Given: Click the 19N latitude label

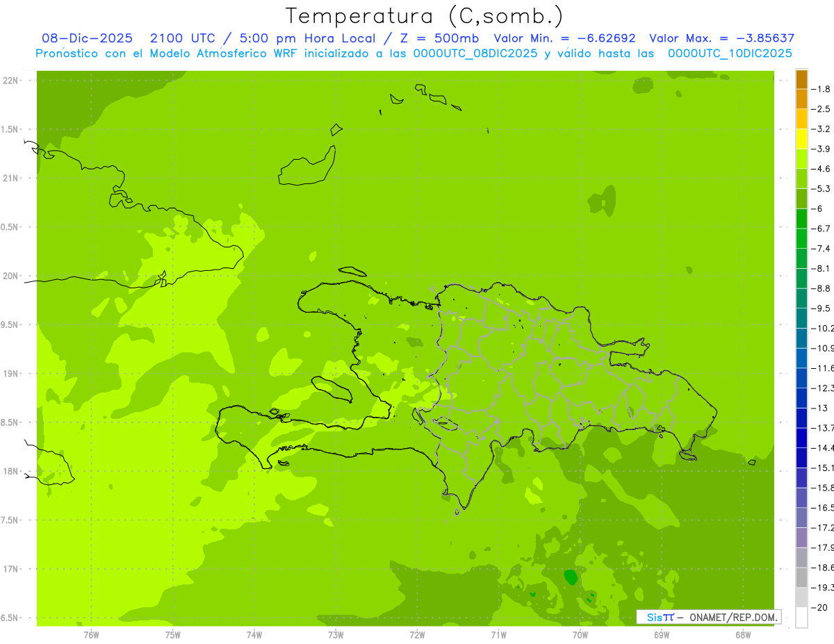Looking at the screenshot, I should click(10, 374).
